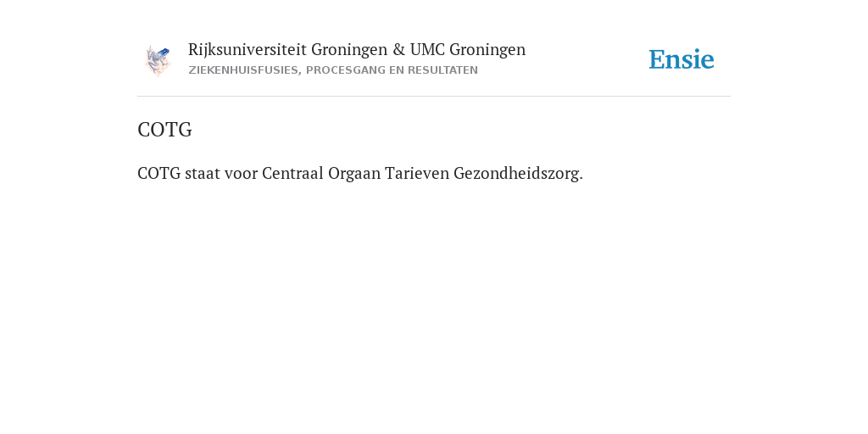Click the large COTG heading
868x434 pixels.
tap(164, 130)
